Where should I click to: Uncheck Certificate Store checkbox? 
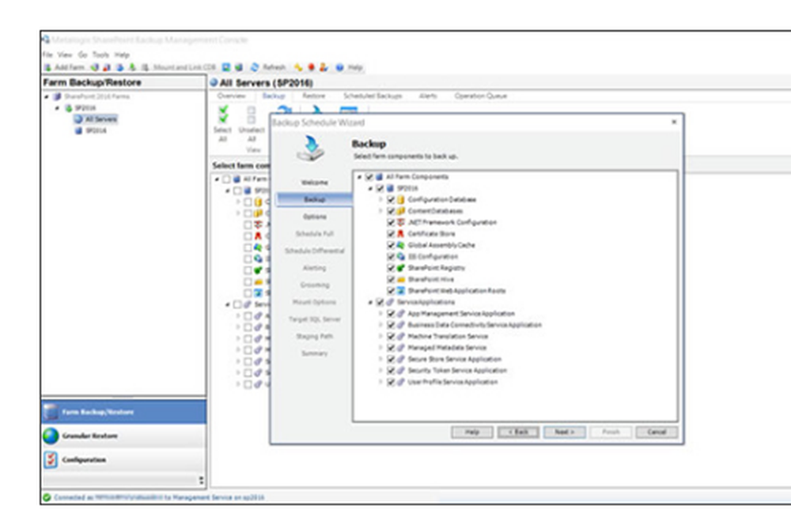tap(391, 233)
